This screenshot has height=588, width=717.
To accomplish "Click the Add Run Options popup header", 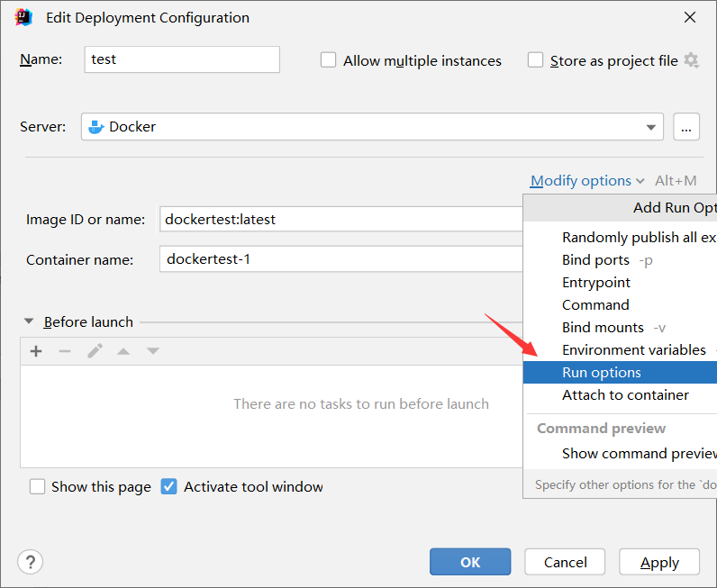I will [620, 208].
